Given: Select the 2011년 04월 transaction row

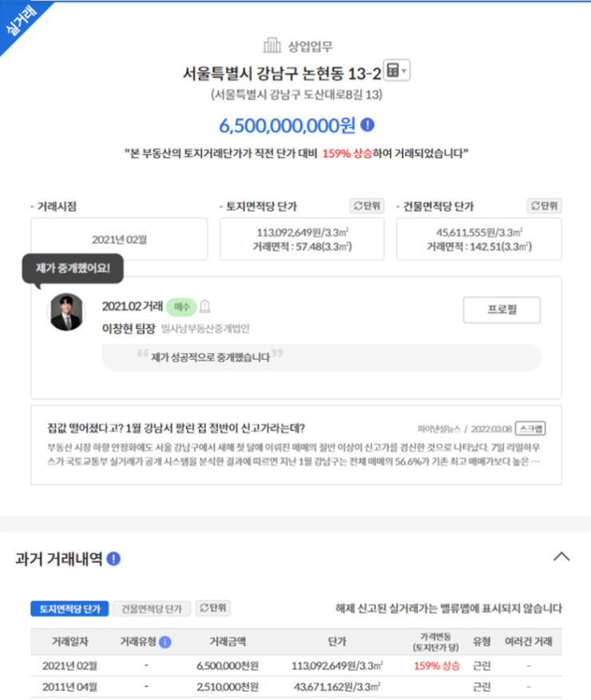Looking at the screenshot, I should pyautogui.click(x=296, y=686).
